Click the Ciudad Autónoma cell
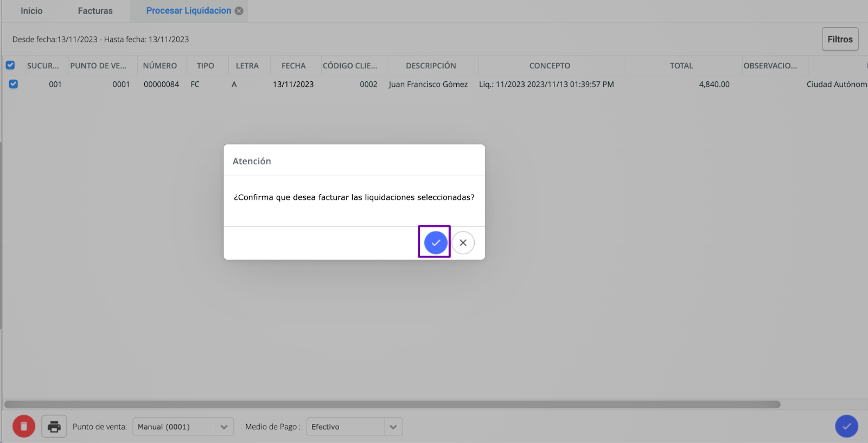868x443 pixels. pyautogui.click(x=837, y=85)
